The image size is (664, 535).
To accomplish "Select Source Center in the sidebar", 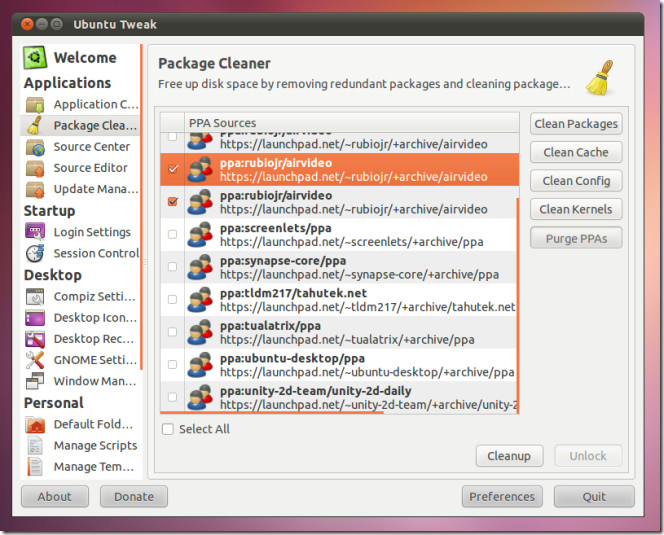I will [91, 147].
